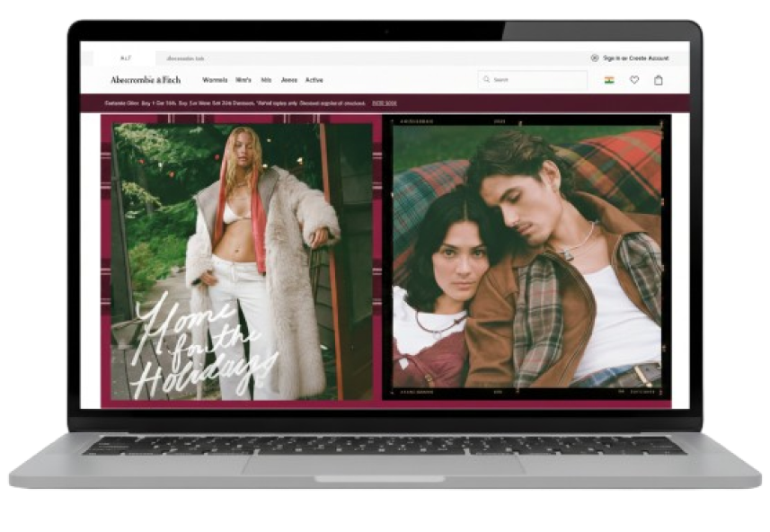Open the Kids menu
This screenshot has width=770, height=532.
(x=266, y=80)
